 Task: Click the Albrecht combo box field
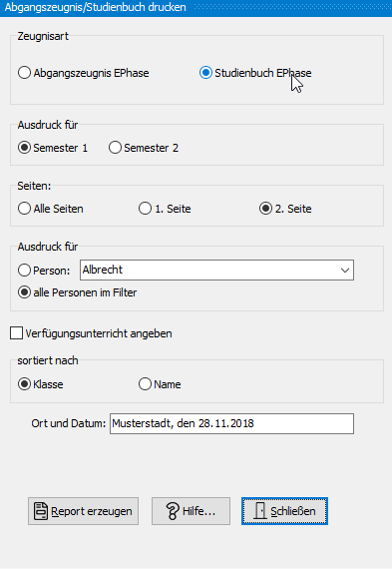(216, 270)
